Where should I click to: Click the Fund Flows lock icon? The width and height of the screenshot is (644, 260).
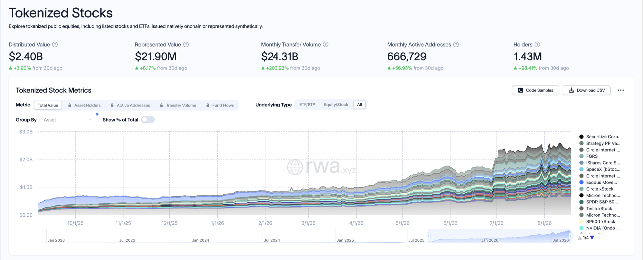click(x=208, y=105)
